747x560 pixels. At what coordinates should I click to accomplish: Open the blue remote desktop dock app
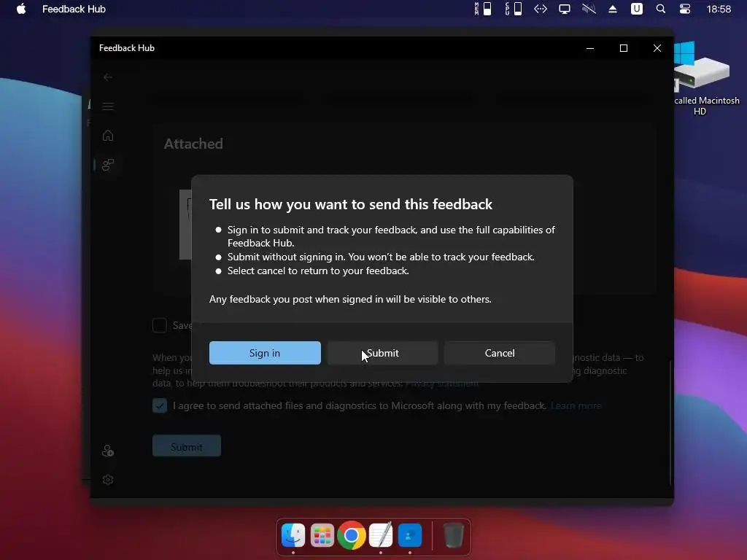coord(410,535)
